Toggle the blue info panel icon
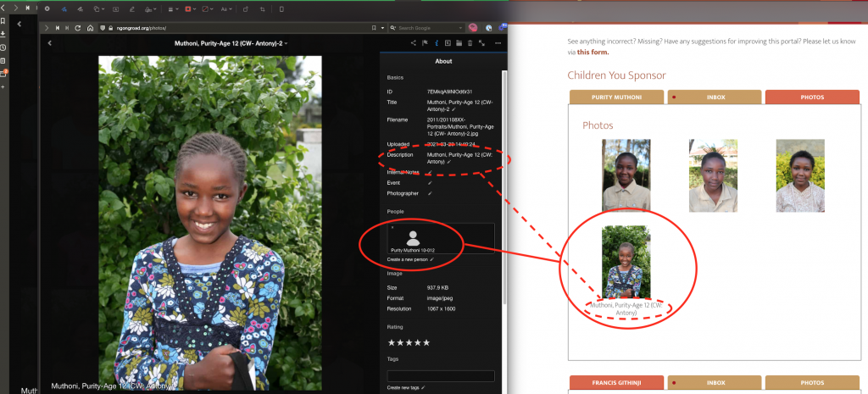Image resolution: width=868 pixels, height=394 pixels. 437,43
